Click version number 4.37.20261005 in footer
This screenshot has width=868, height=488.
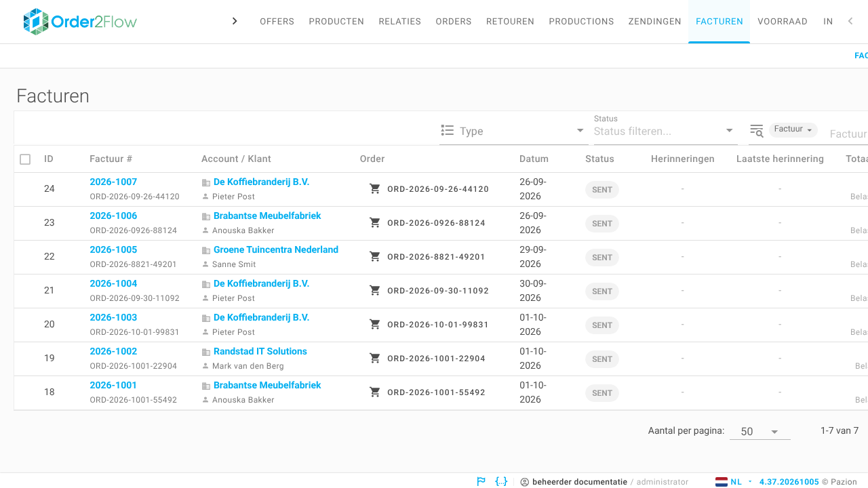coord(789,482)
